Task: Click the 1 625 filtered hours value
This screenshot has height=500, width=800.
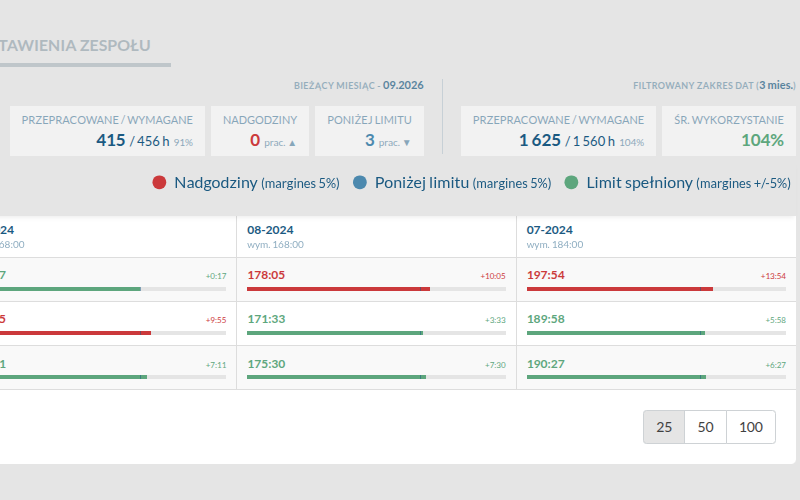Action: pyautogui.click(x=540, y=140)
